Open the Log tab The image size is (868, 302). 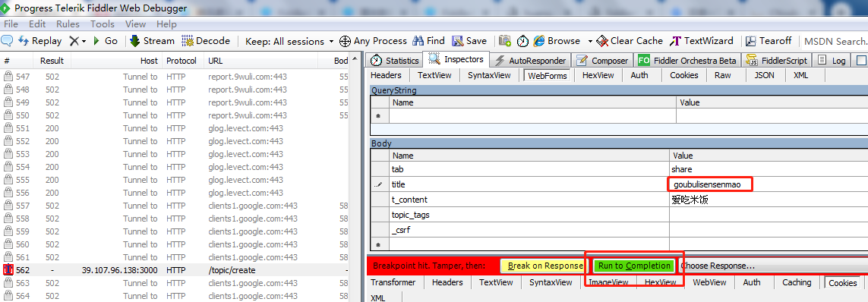[x=832, y=60]
